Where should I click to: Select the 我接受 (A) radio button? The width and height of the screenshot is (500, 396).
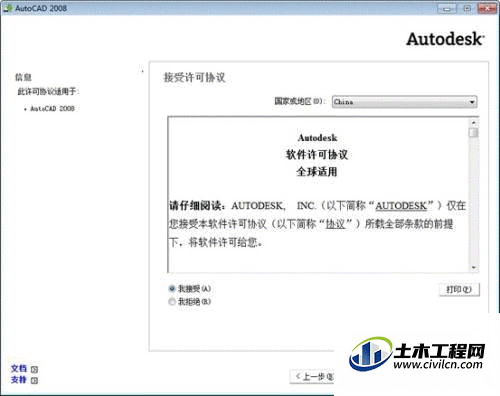coord(172,288)
